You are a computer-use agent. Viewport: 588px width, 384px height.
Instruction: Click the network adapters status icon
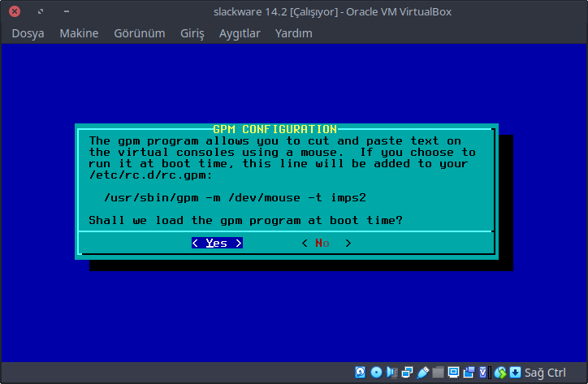tap(407, 372)
